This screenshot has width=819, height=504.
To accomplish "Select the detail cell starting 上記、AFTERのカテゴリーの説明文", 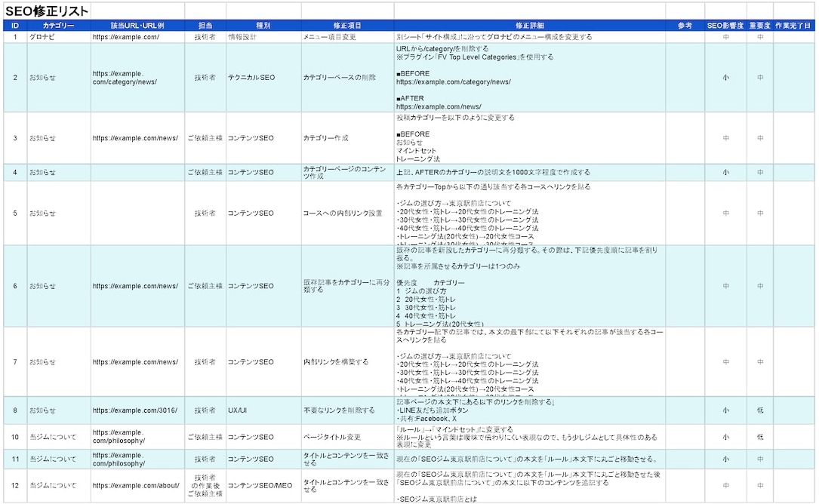I will click(x=530, y=172).
